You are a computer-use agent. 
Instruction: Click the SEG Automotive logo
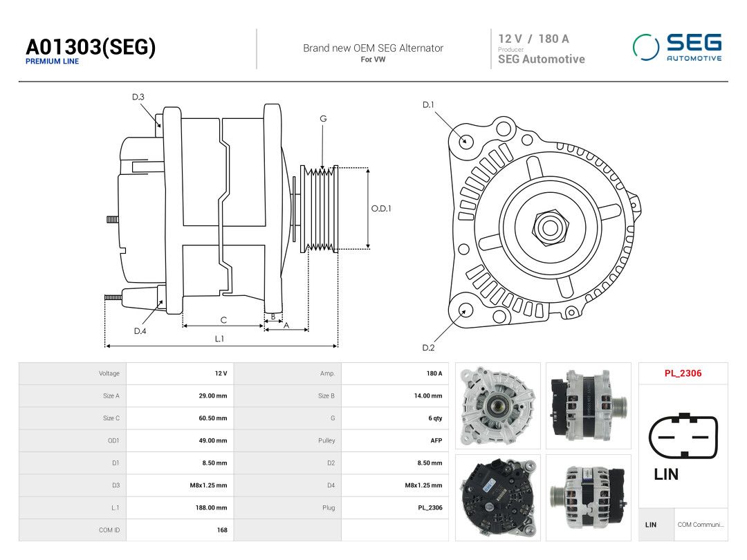tap(677, 48)
